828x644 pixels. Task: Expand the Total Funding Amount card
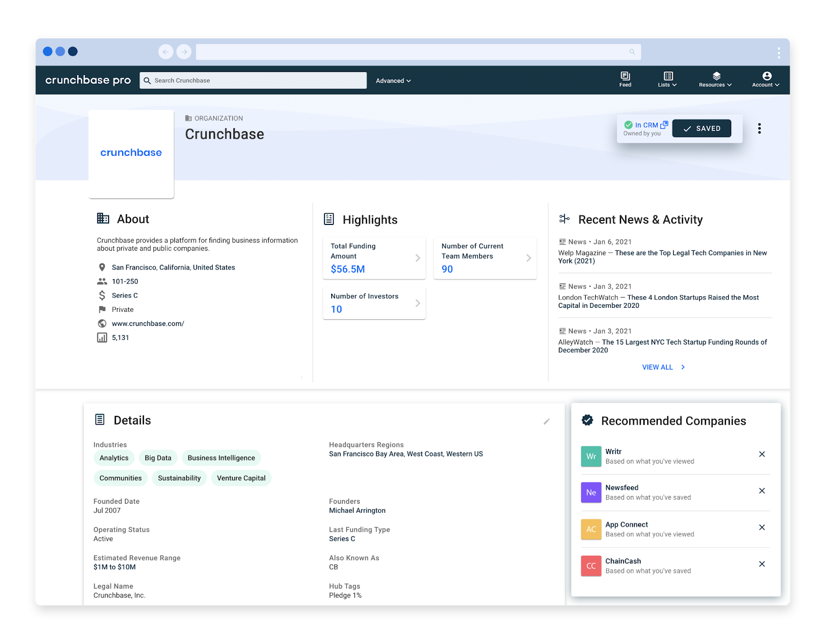(374, 258)
